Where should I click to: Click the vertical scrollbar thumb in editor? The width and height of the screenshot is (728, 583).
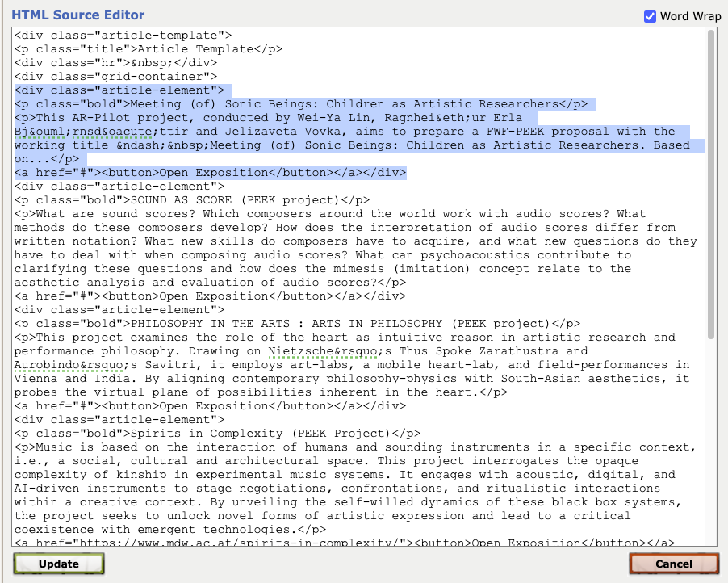711,184
